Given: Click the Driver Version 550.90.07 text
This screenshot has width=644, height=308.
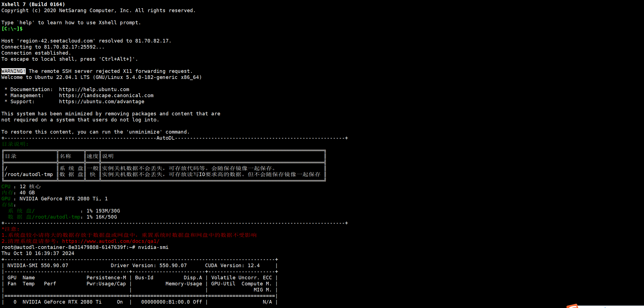Looking at the screenshot, I should (148, 265).
